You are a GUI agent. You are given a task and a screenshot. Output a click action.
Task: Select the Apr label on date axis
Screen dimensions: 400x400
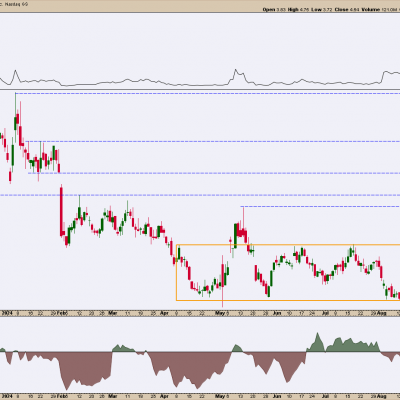[164, 313]
